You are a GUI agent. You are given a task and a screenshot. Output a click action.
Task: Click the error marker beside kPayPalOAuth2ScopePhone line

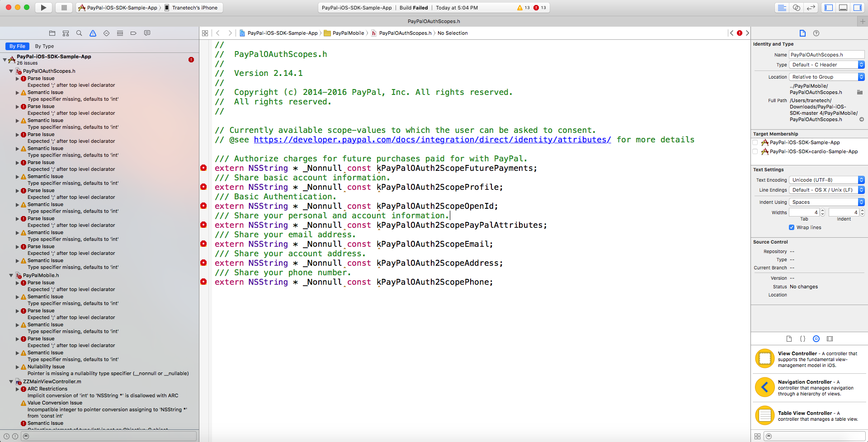(203, 282)
